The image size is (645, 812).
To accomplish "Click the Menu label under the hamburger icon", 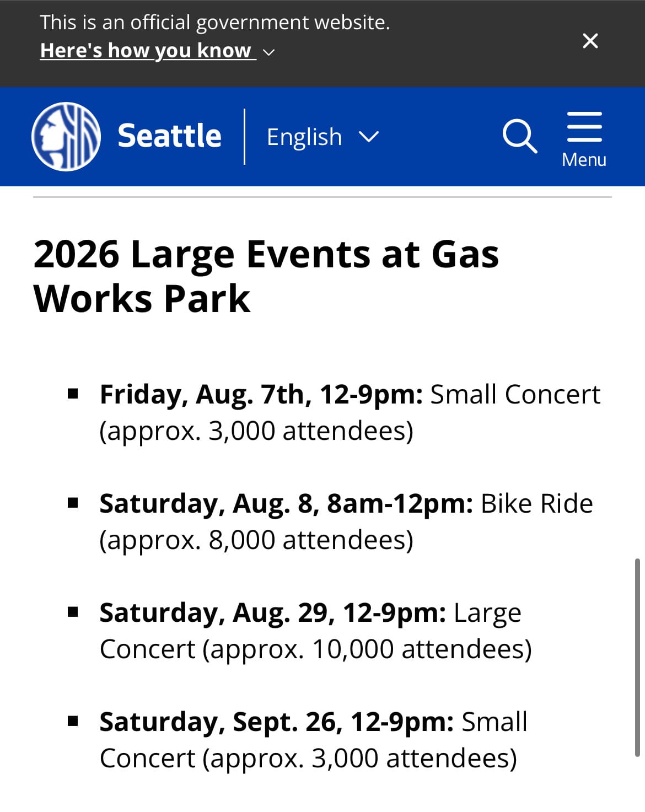I will (584, 159).
